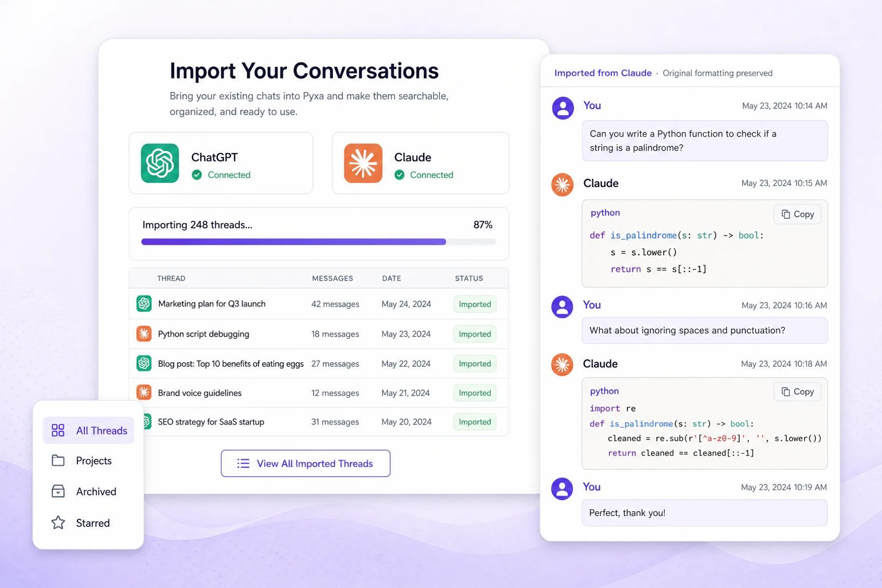882x588 pixels.
Task: Click the Claude starburst logo in card
Action: click(x=363, y=163)
